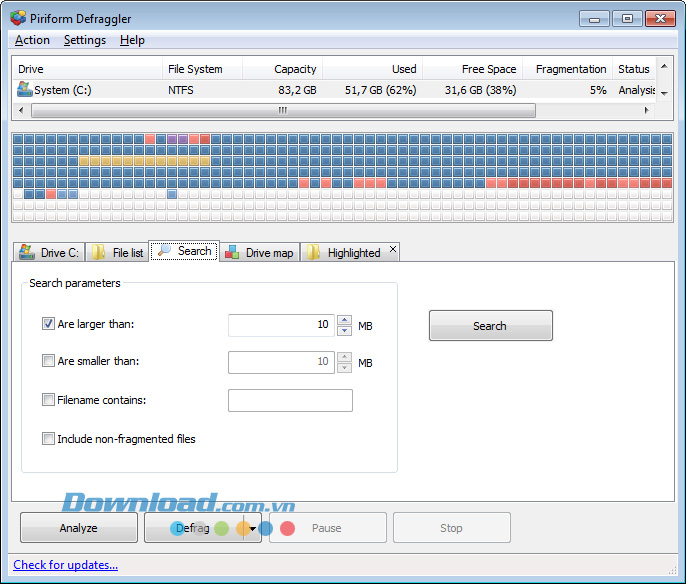Click the drive list vertical scroll down arrow
Viewport: 686px width, 584px height.
point(664,93)
